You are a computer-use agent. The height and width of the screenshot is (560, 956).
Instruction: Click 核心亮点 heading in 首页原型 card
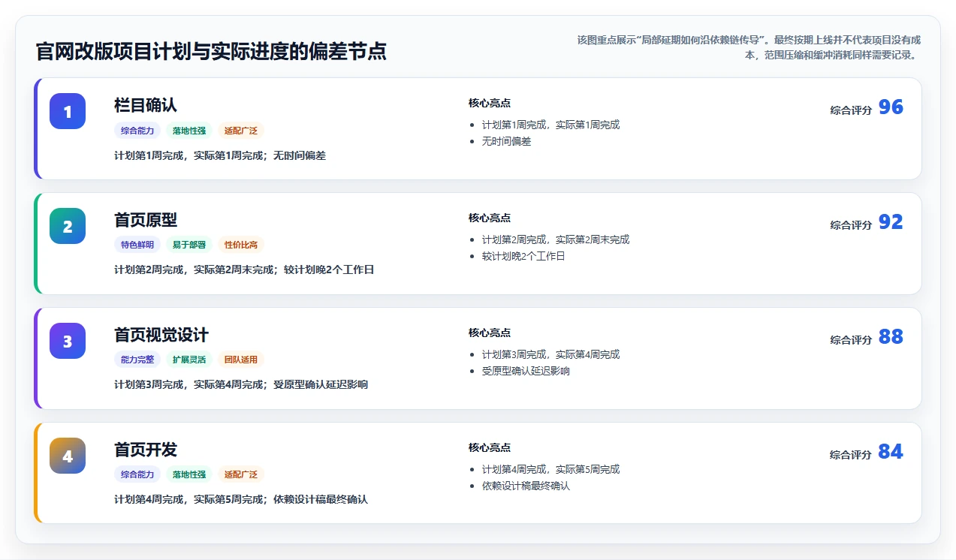click(490, 218)
